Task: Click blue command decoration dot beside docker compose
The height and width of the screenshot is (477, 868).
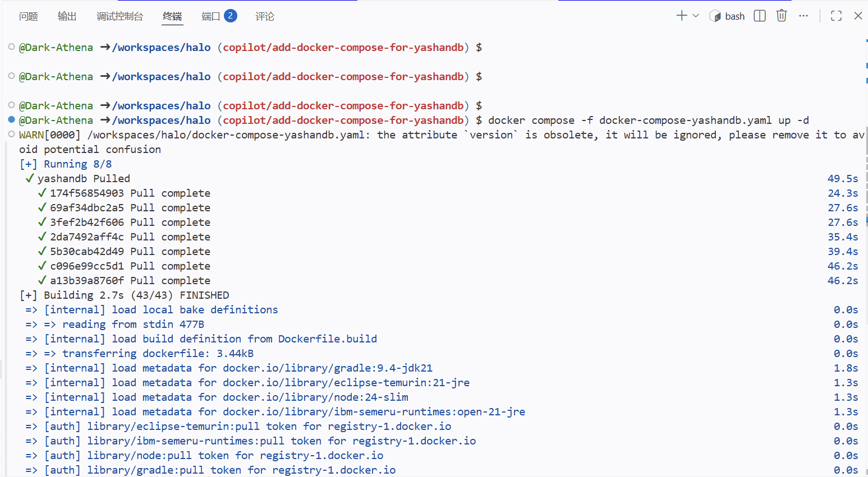Action: coord(11,119)
